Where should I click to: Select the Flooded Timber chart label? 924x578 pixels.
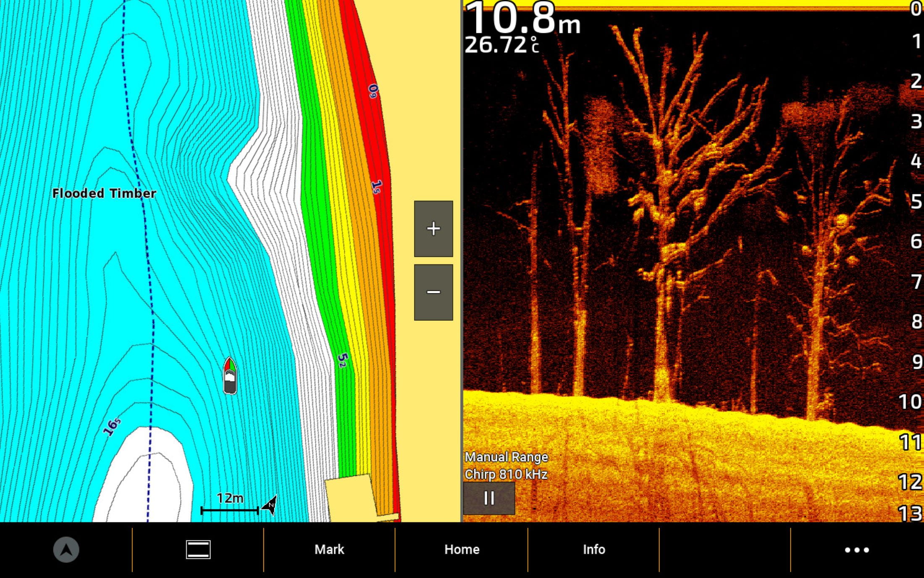tap(104, 193)
